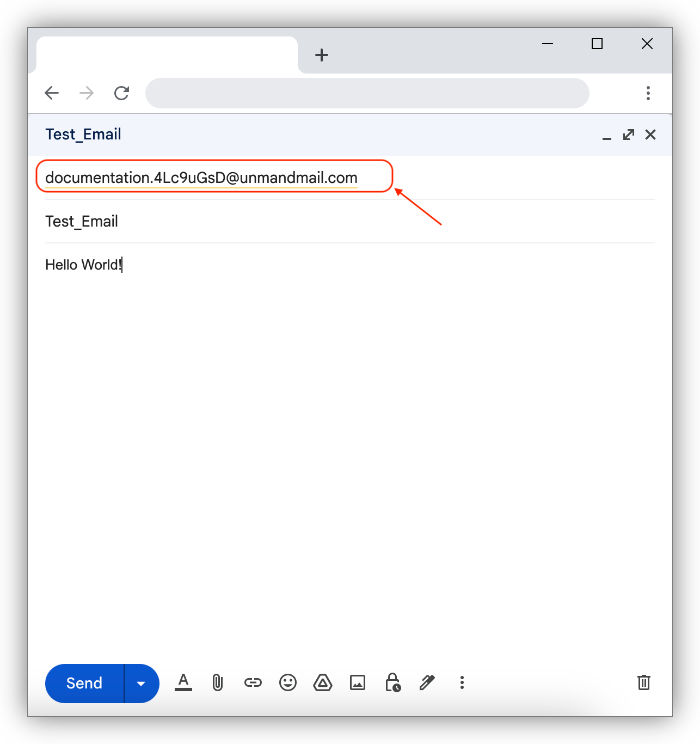Viewport: 700px width, 744px height.
Task: Send the email
Action: pos(84,683)
